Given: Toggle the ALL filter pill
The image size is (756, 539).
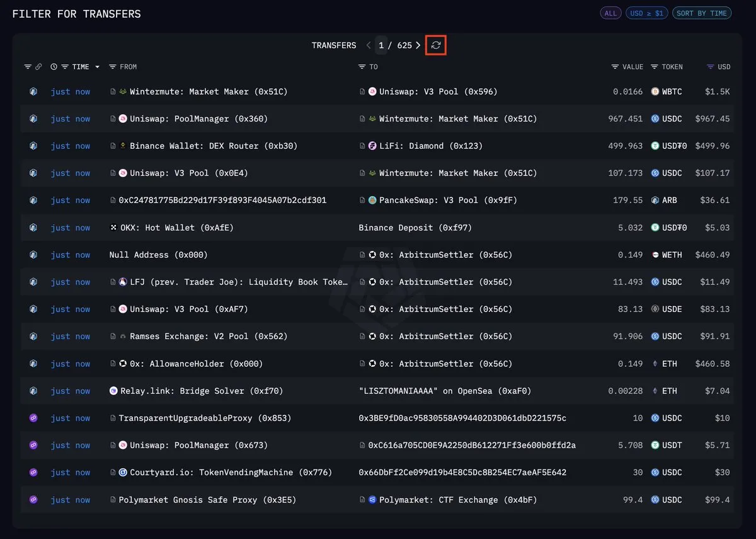Looking at the screenshot, I should click(x=610, y=13).
